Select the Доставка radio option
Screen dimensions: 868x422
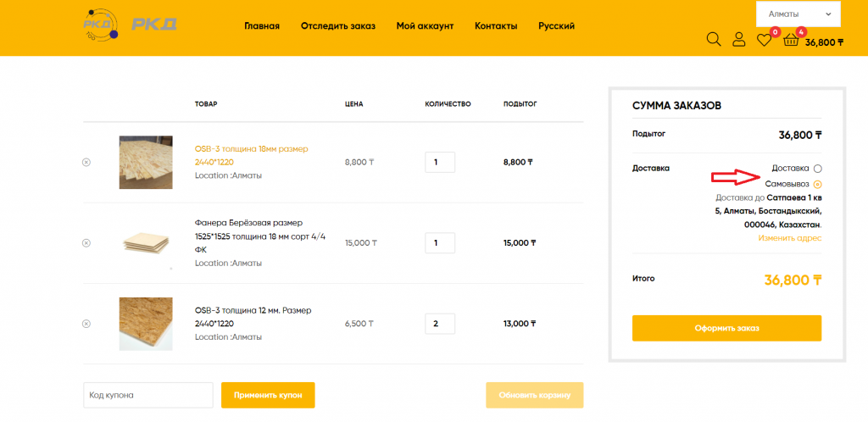pos(818,168)
